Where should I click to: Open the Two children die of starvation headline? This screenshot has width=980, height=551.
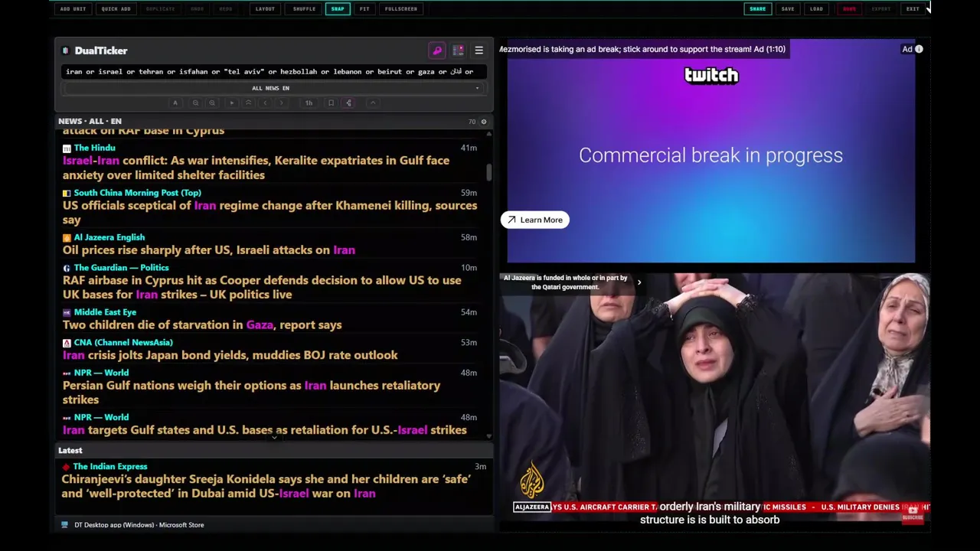(202, 325)
